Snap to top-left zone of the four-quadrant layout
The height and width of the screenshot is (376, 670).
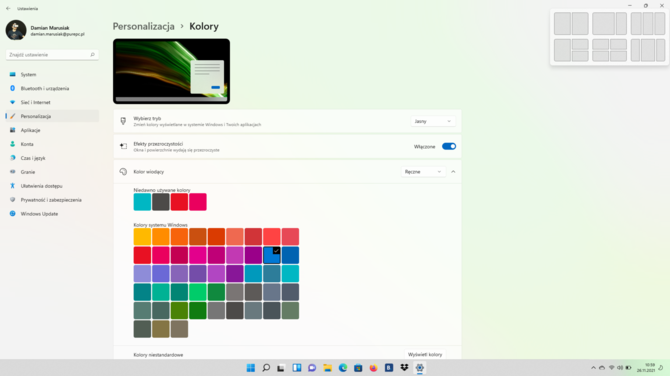600,44
